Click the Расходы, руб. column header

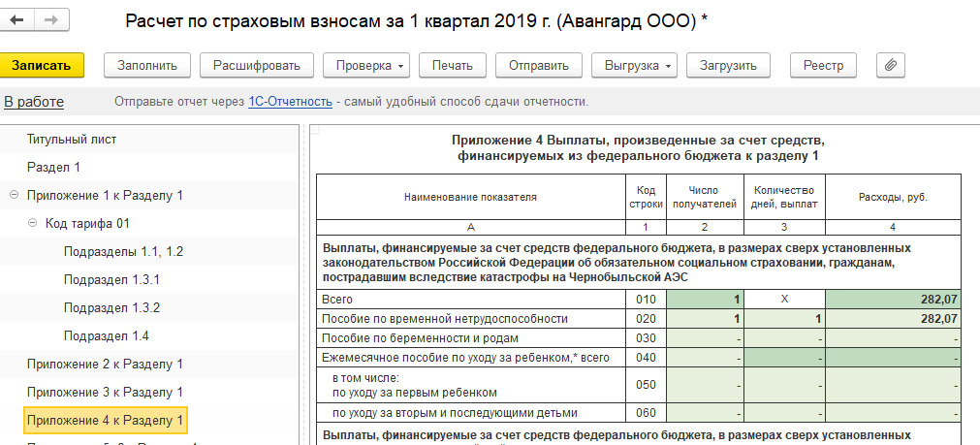[x=893, y=197]
